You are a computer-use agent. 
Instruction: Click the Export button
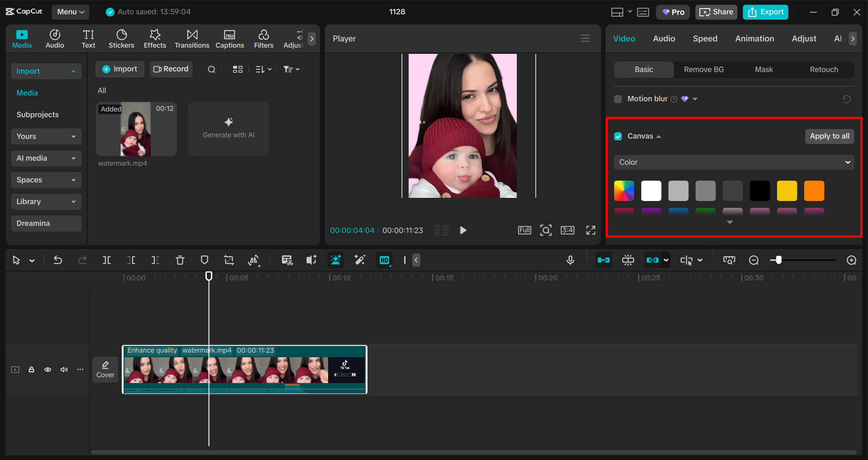765,12
